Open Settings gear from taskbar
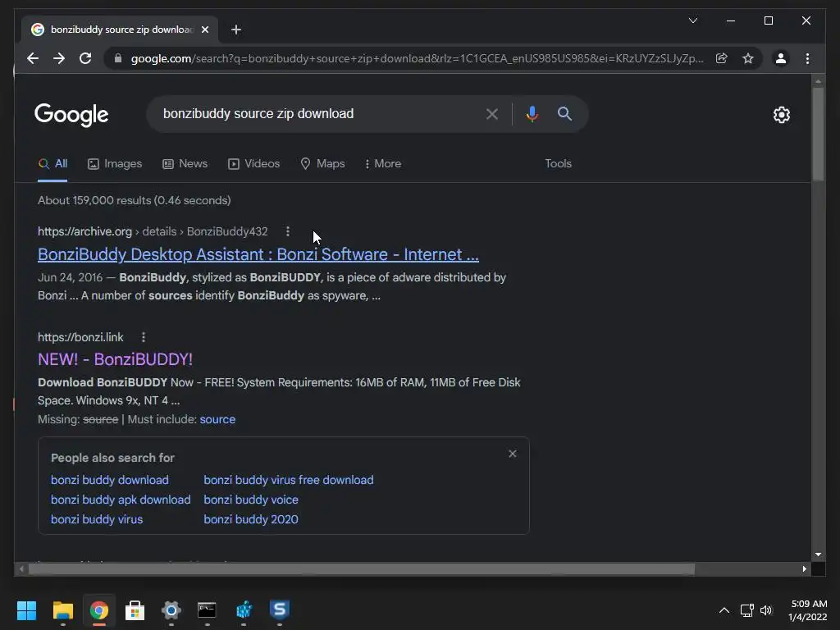Image resolution: width=840 pixels, height=630 pixels. point(171,610)
